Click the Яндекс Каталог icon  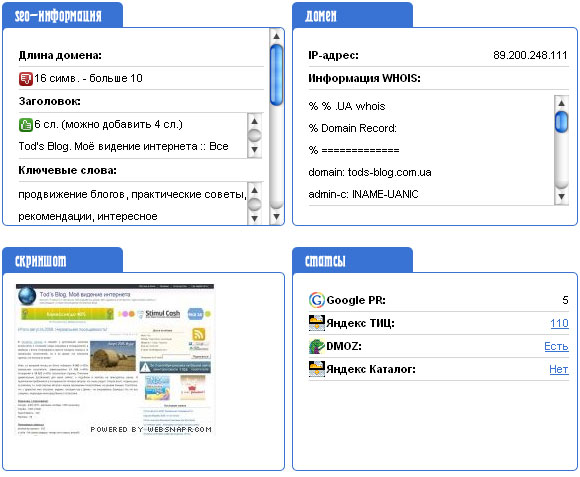317,369
